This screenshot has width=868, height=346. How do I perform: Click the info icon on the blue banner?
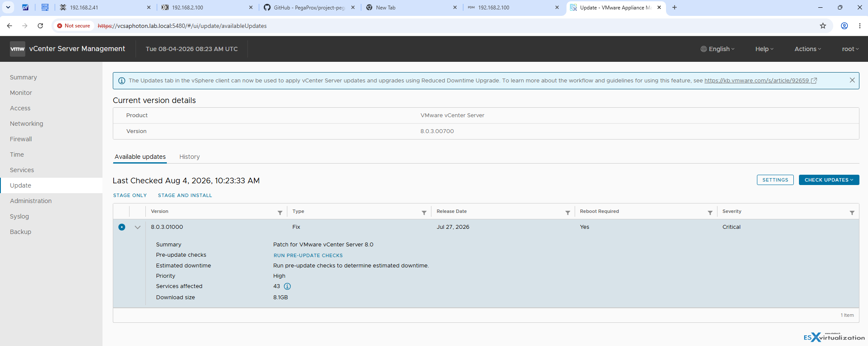click(x=122, y=81)
